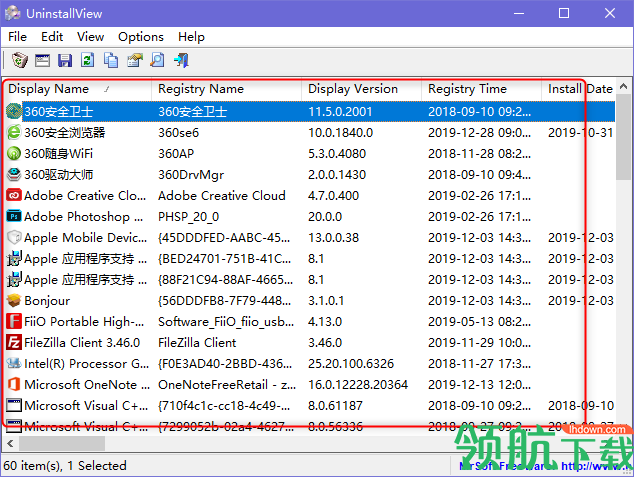This screenshot has height=477, width=634.
Task: Open the Advanced Options toolbar icon
Action: tap(135, 60)
